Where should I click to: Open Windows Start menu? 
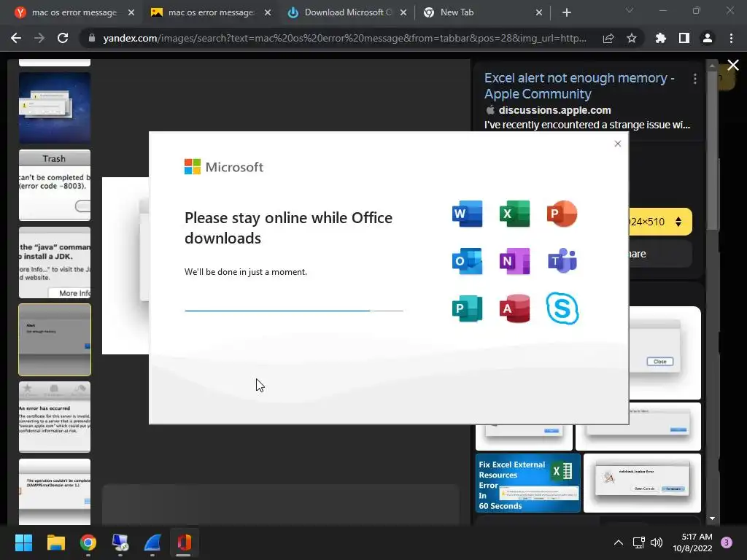(x=23, y=542)
